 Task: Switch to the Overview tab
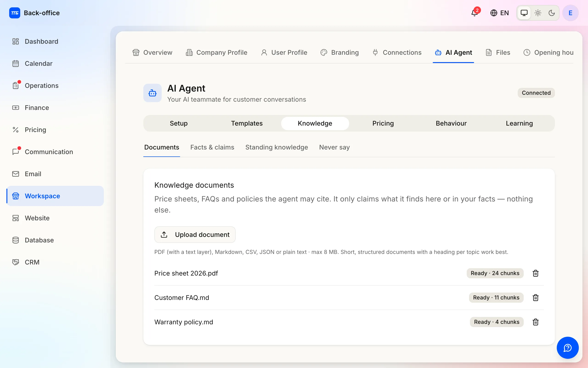coord(152,53)
